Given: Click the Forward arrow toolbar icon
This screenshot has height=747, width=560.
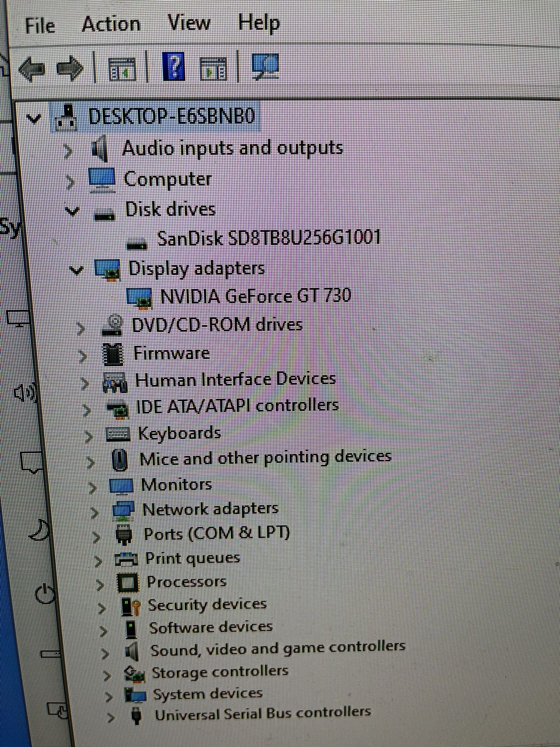Looking at the screenshot, I should pyautogui.click(x=70, y=69).
